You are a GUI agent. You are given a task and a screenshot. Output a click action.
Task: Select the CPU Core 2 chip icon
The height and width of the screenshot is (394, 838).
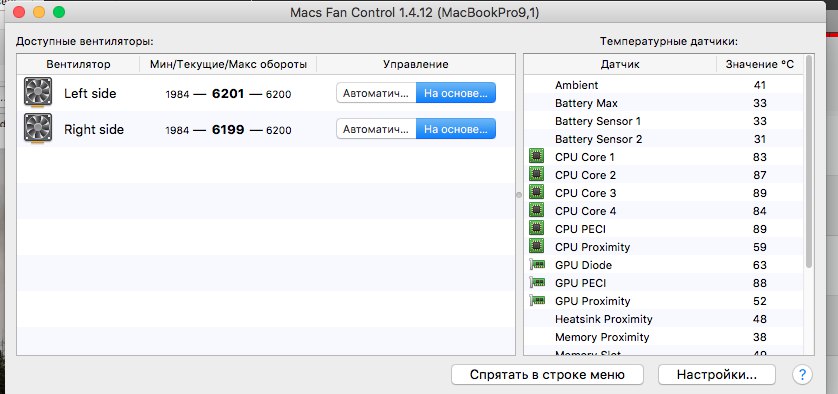click(x=536, y=175)
